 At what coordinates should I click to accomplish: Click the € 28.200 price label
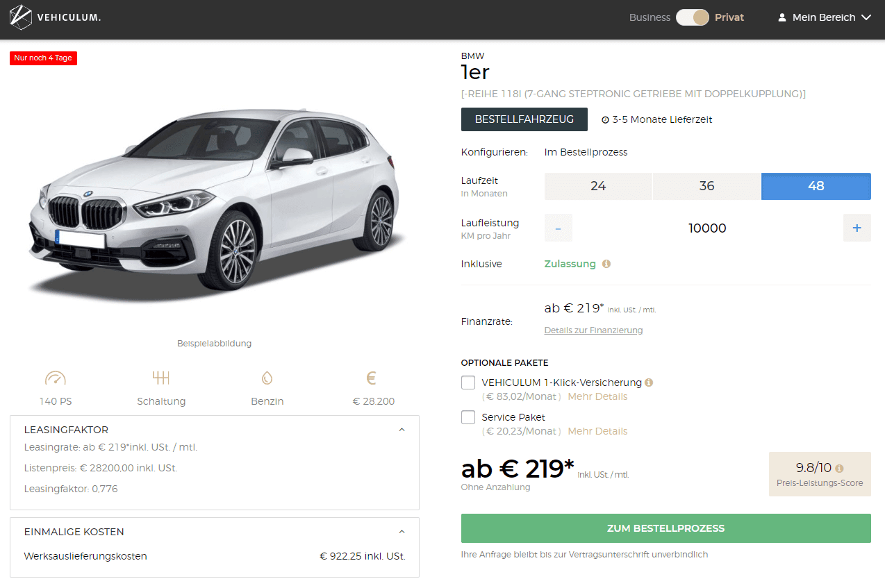(x=374, y=401)
